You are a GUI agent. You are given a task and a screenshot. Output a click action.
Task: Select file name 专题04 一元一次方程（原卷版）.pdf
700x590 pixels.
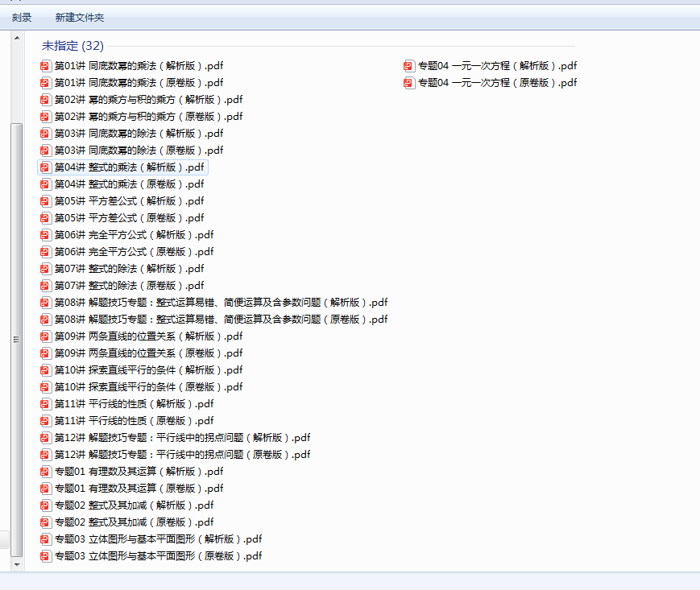coord(497,83)
